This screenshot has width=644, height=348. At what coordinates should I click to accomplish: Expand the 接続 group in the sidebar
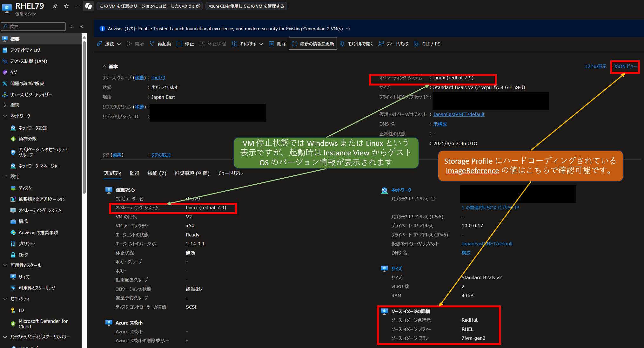(5, 105)
